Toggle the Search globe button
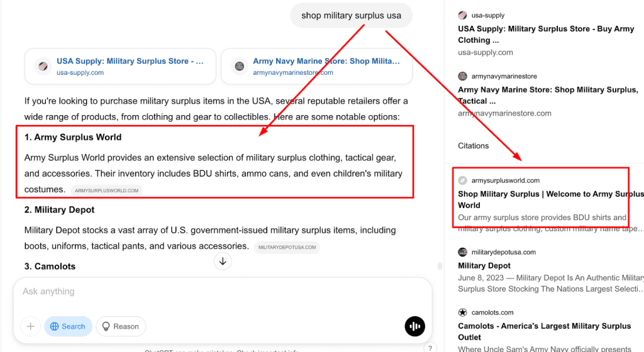Viewport: 644px width, 352px height. click(x=68, y=327)
